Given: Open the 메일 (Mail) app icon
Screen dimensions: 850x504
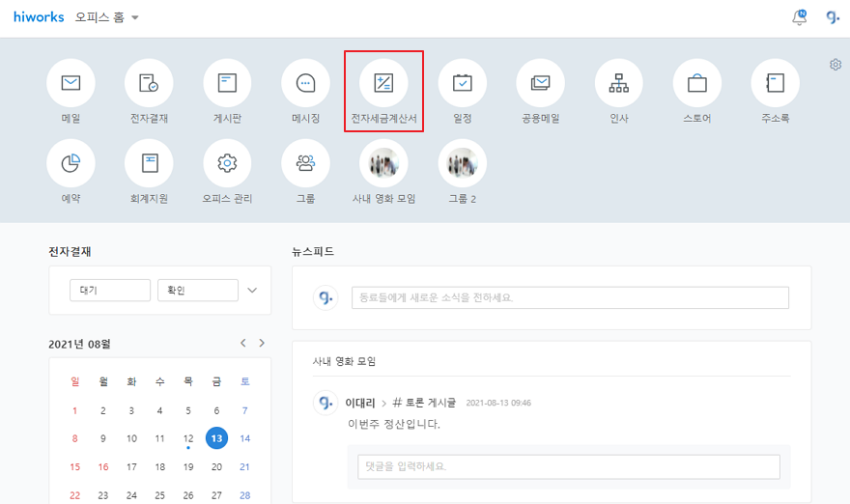Looking at the screenshot, I should 71,83.
